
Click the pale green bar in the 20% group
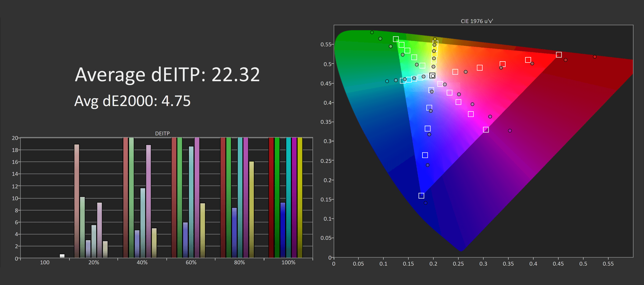82,227
